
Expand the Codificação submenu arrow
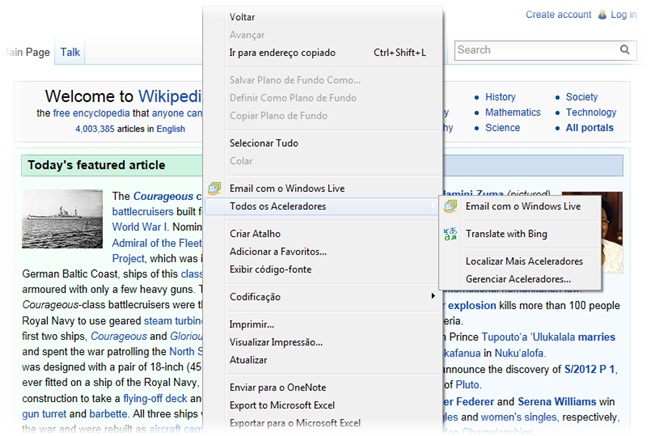point(433,296)
